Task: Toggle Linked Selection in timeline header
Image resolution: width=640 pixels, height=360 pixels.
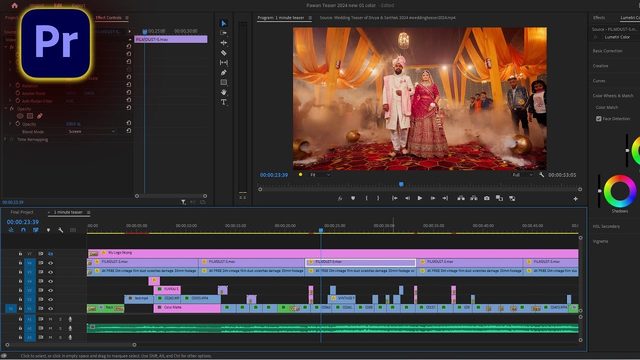Action: 36,230
